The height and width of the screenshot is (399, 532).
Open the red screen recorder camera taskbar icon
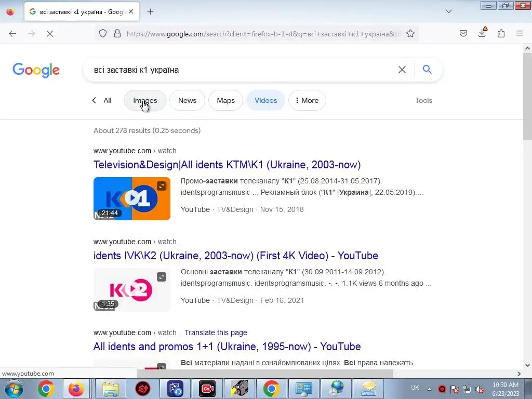tap(207, 389)
